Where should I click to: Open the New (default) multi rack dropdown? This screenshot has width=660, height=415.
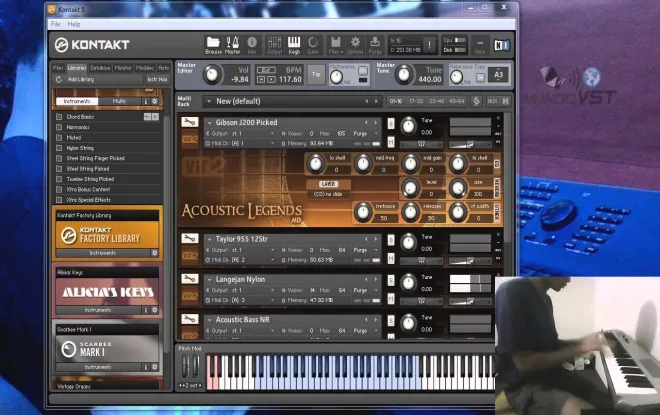(x=209, y=101)
